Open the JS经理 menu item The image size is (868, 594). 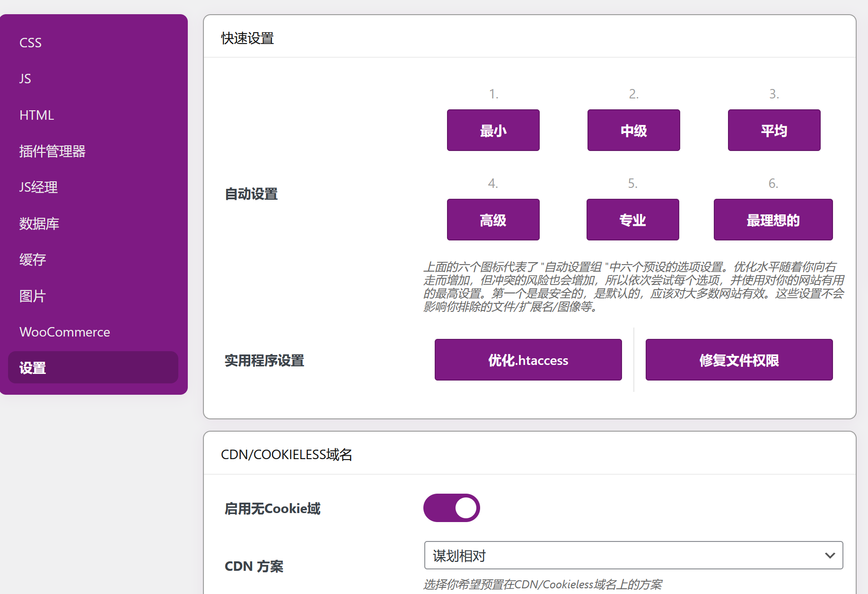(38, 187)
